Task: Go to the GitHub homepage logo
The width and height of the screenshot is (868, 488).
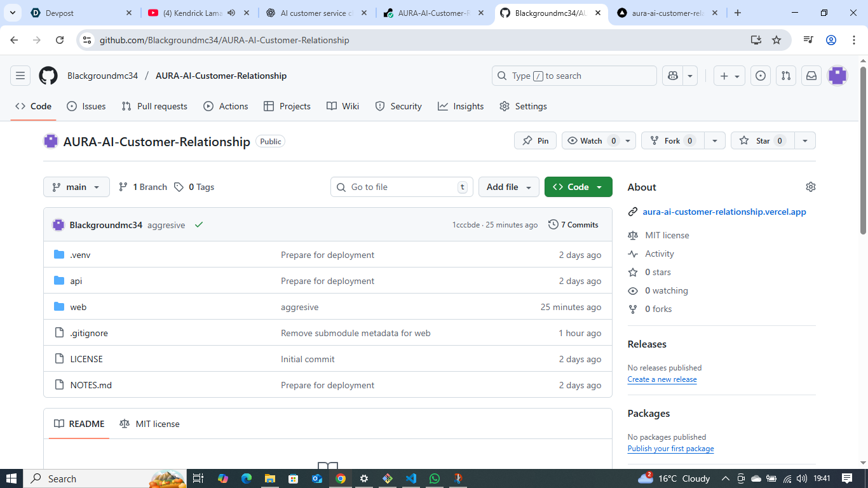Action: click(x=48, y=76)
